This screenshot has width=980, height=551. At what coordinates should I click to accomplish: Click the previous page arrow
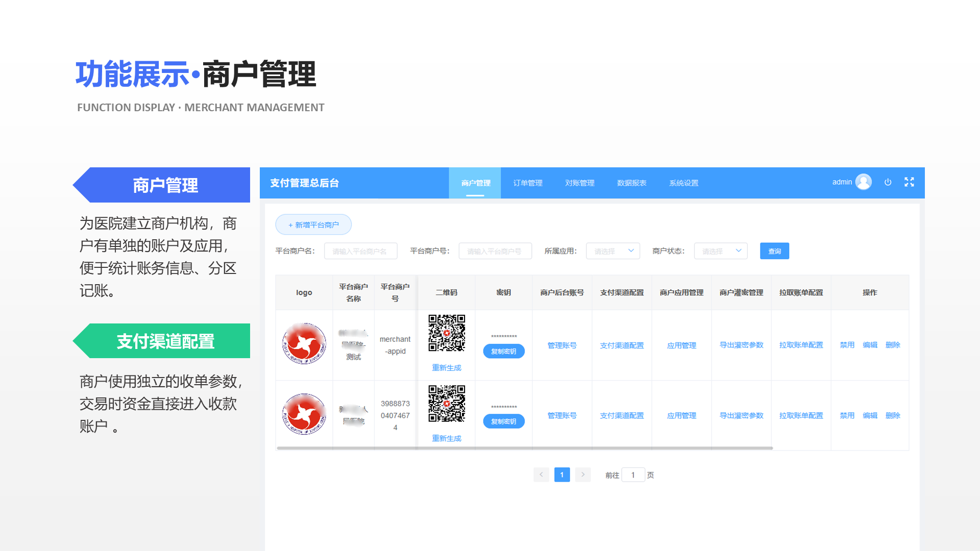[x=541, y=474]
